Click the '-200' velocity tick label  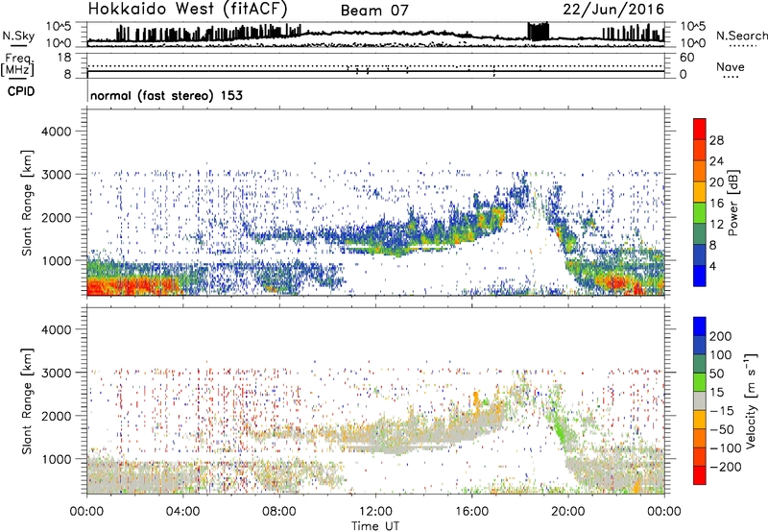coord(726,467)
